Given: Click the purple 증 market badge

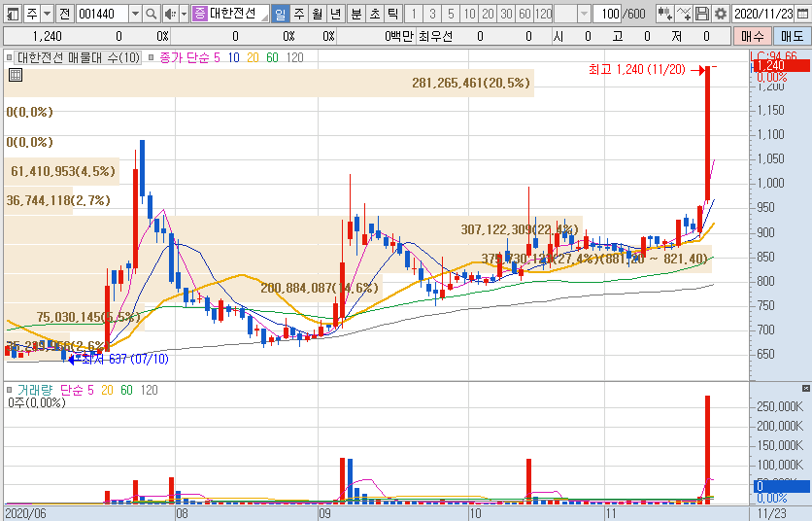Looking at the screenshot, I should pyautogui.click(x=199, y=14).
